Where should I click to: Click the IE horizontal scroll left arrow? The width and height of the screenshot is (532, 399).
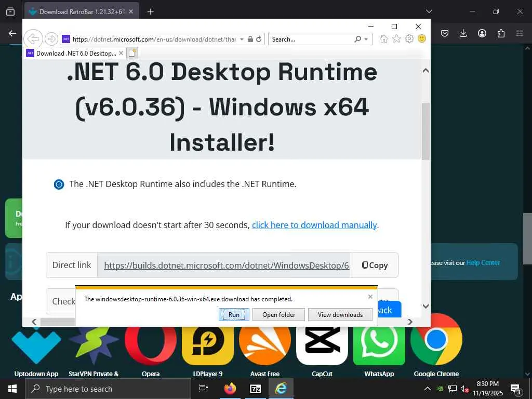click(x=34, y=322)
